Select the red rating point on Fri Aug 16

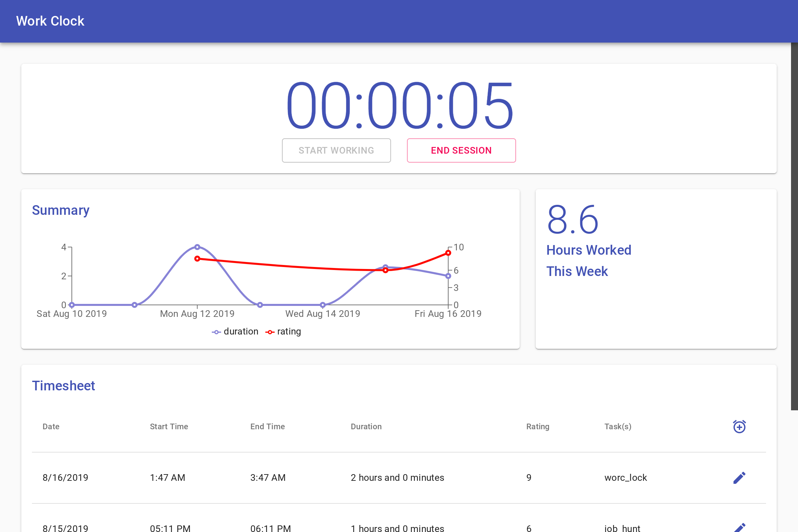point(448,253)
